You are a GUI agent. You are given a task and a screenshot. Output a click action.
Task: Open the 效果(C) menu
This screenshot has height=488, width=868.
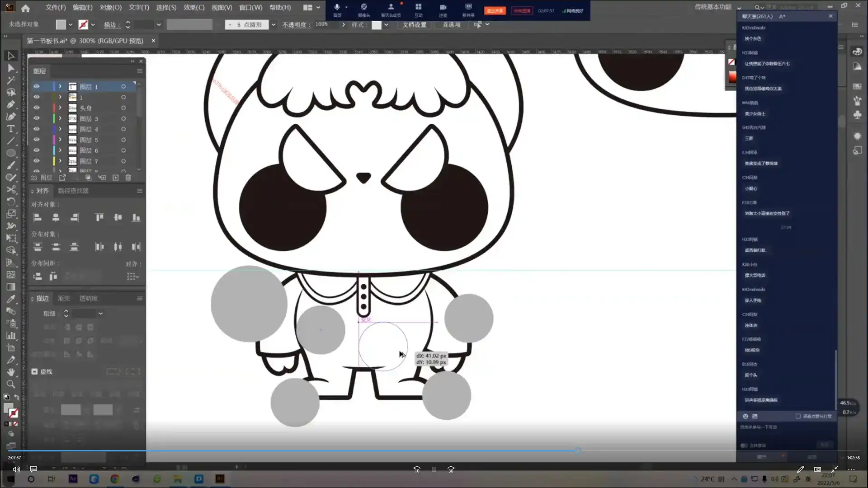click(x=194, y=7)
